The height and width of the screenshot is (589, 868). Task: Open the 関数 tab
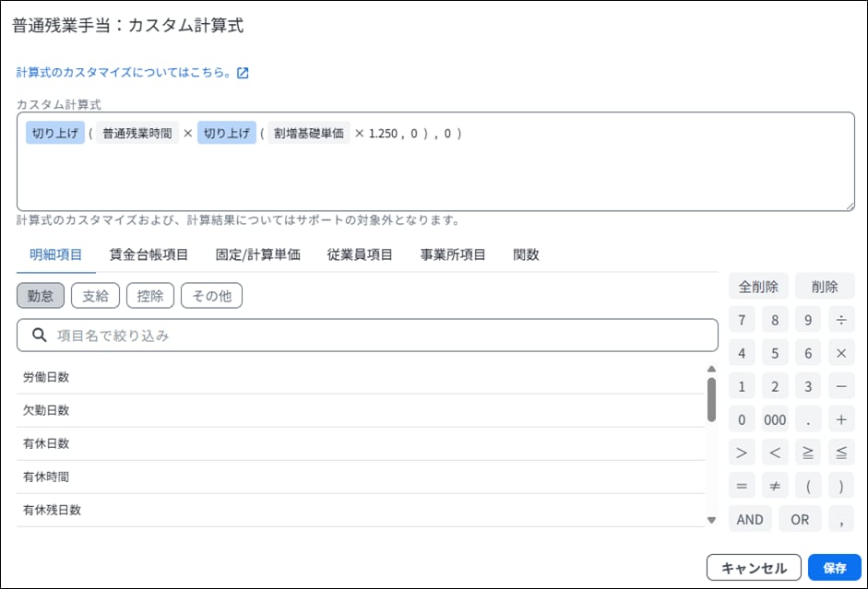point(526,255)
